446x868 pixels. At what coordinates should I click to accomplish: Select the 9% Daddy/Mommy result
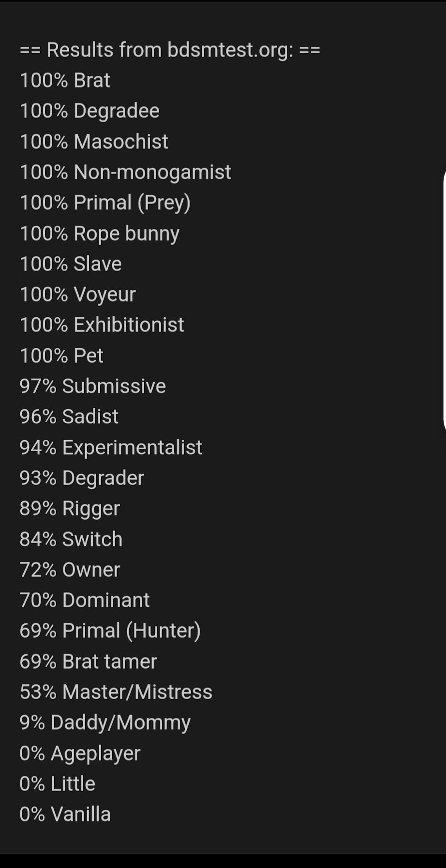pyautogui.click(x=105, y=723)
